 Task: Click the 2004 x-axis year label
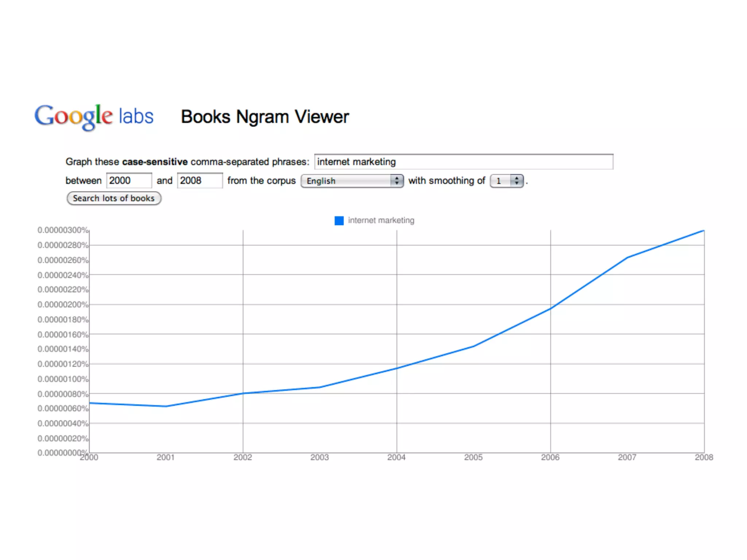[396, 457]
